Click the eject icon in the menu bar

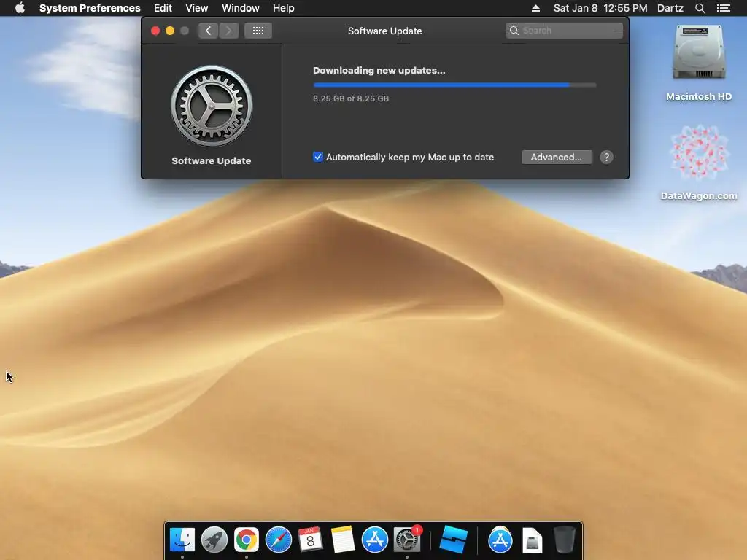[x=535, y=8]
